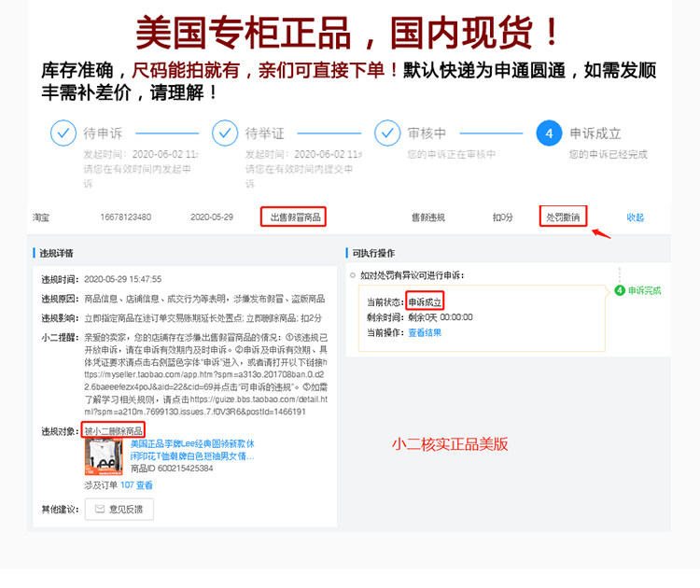Image resolution: width=700 pixels, height=588 pixels.
Task: Click the 意见反馈 feedback button
Action: click(119, 509)
